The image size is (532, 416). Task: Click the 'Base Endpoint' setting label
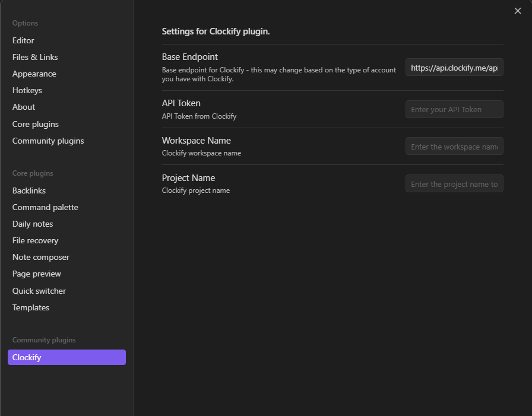click(189, 57)
